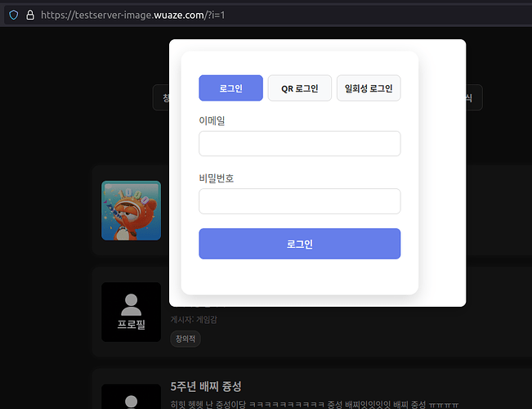The width and height of the screenshot is (532, 409).
Task: Open the orange character post thumbnail
Action: pyautogui.click(x=131, y=210)
